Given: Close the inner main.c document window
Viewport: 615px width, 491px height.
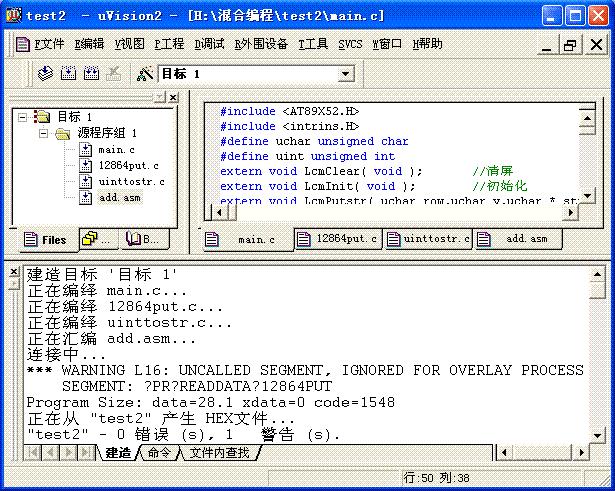Looking at the screenshot, I should click(x=596, y=45).
